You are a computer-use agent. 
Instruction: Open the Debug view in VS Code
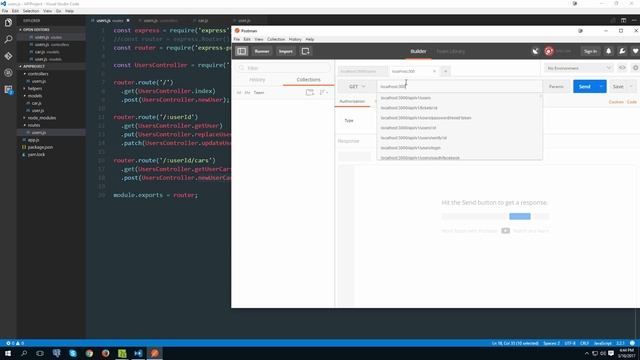pos(8,73)
